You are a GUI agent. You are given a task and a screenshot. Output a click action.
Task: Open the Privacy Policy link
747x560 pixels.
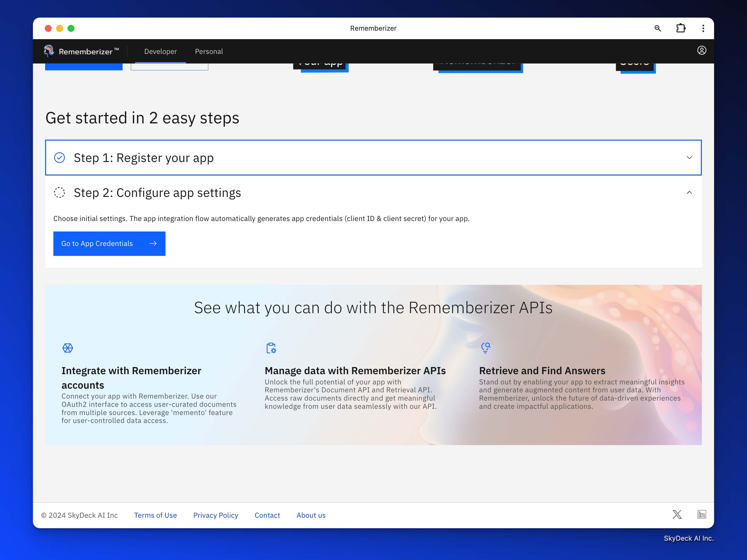click(215, 515)
